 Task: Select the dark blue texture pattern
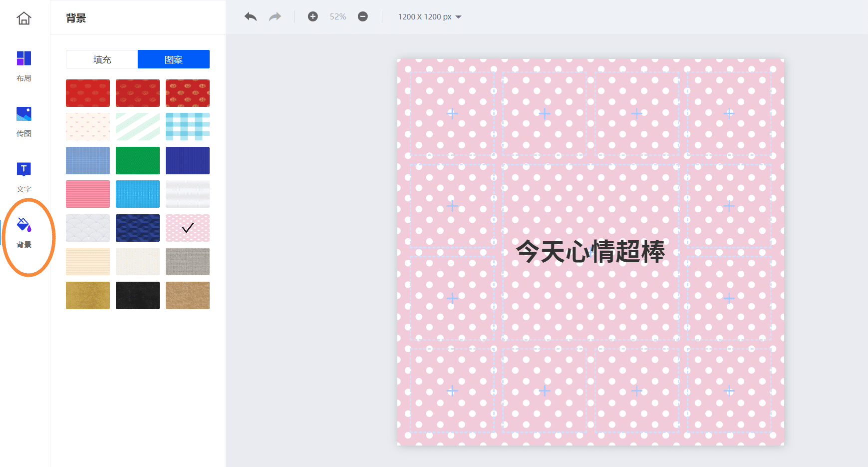coord(188,160)
